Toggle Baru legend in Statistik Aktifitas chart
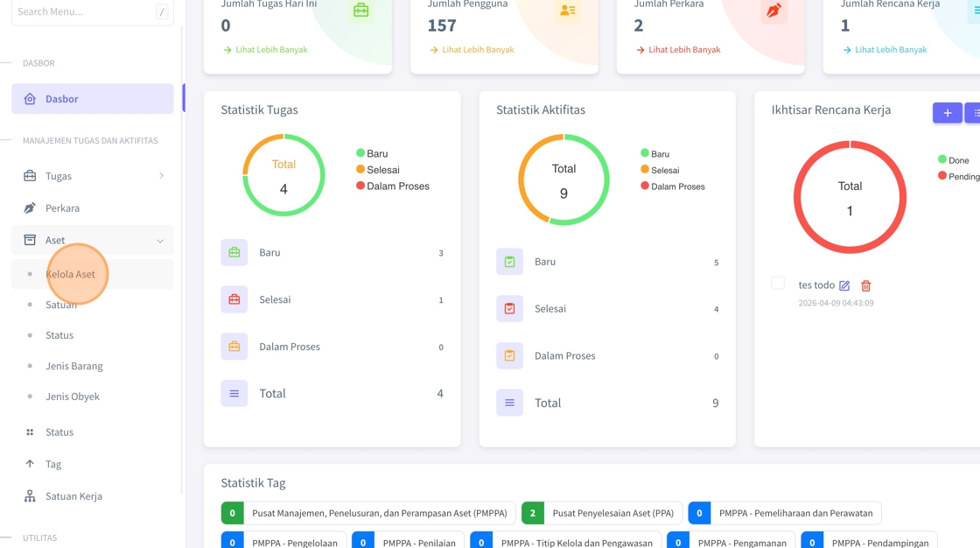980x548 pixels. point(655,153)
